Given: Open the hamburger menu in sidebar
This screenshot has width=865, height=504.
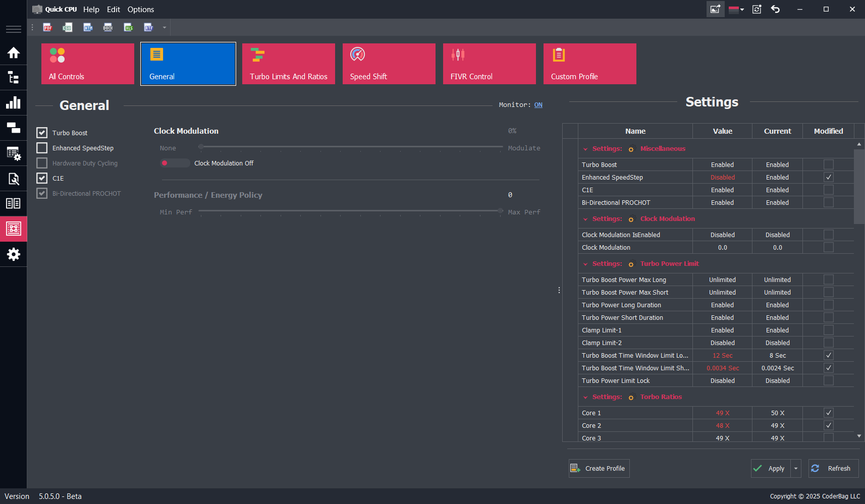Looking at the screenshot, I should point(14,29).
